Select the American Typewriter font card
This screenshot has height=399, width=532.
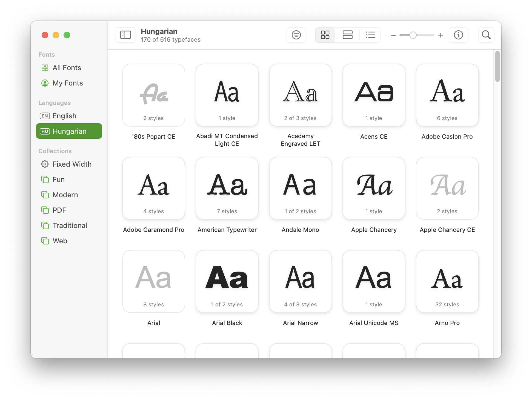coord(227,188)
